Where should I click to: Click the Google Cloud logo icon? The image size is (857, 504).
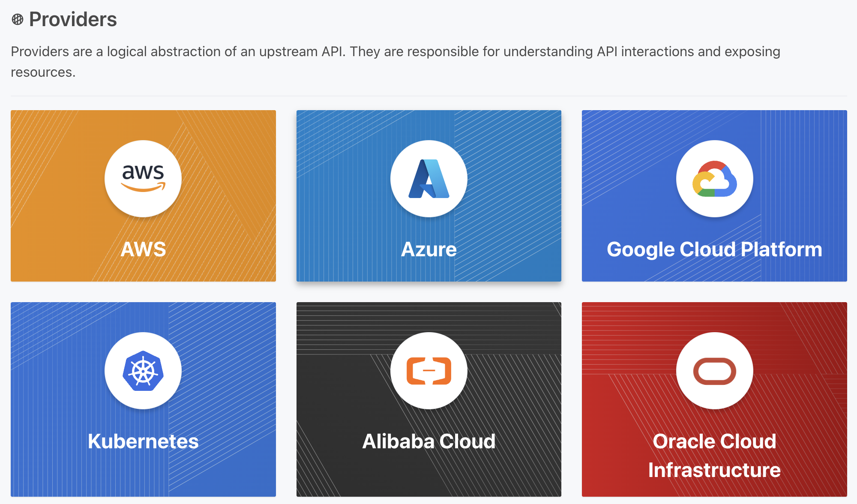tap(714, 178)
